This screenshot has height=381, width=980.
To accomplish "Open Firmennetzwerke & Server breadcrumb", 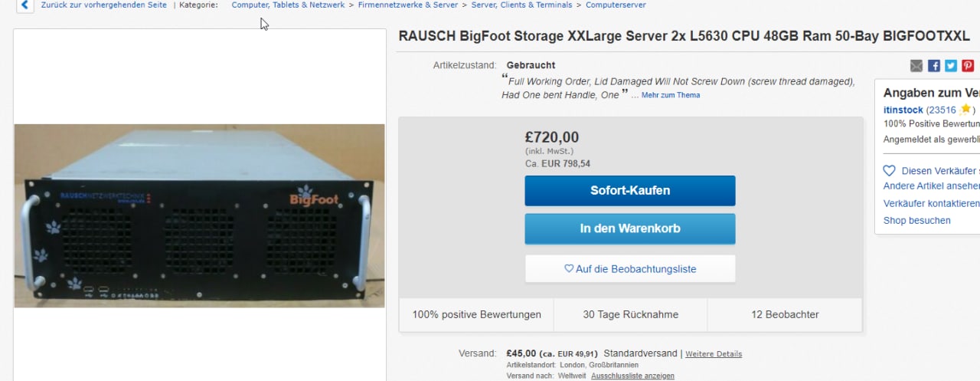I will 408,5.
